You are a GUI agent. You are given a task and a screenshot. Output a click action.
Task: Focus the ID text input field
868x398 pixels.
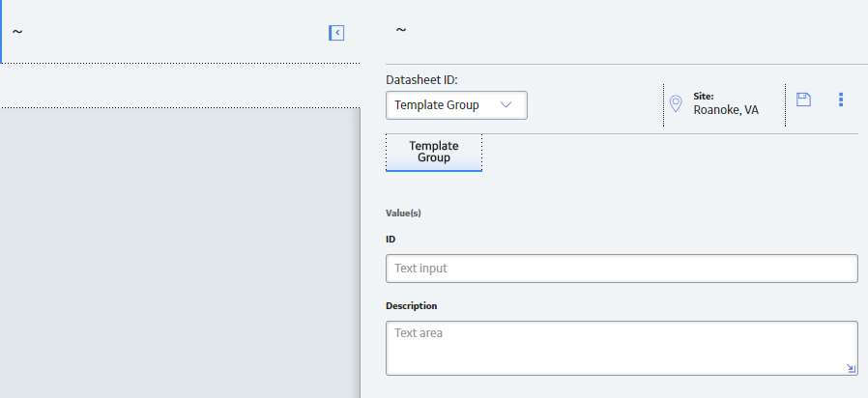(x=622, y=269)
